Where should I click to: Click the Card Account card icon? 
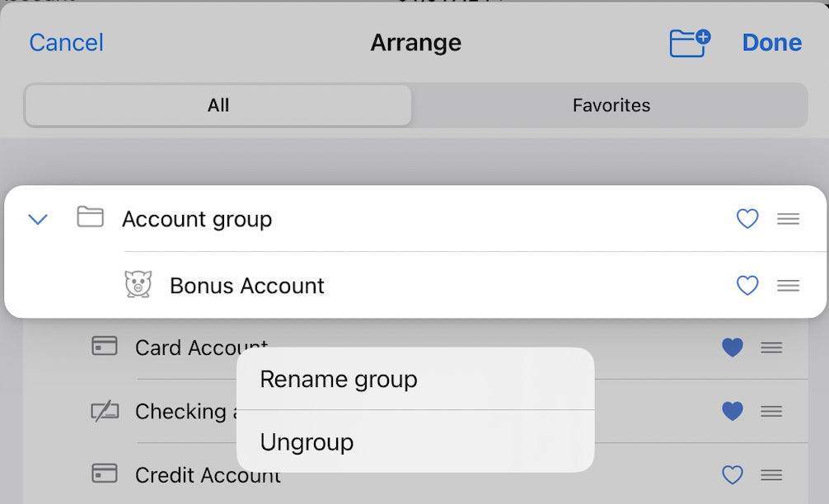[105, 347]
